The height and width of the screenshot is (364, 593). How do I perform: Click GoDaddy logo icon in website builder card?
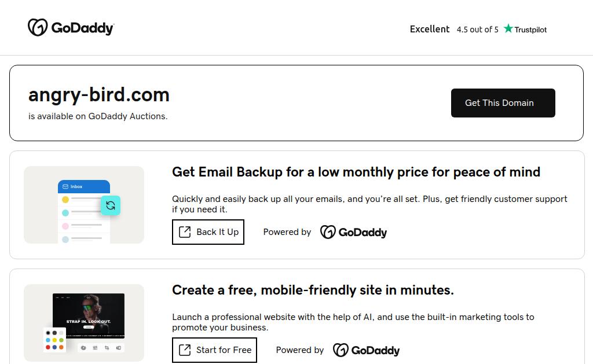coord(341,350)
